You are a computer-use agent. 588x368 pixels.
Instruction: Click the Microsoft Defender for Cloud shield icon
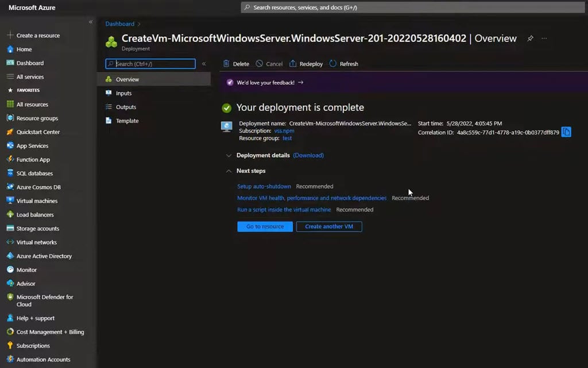10,297
